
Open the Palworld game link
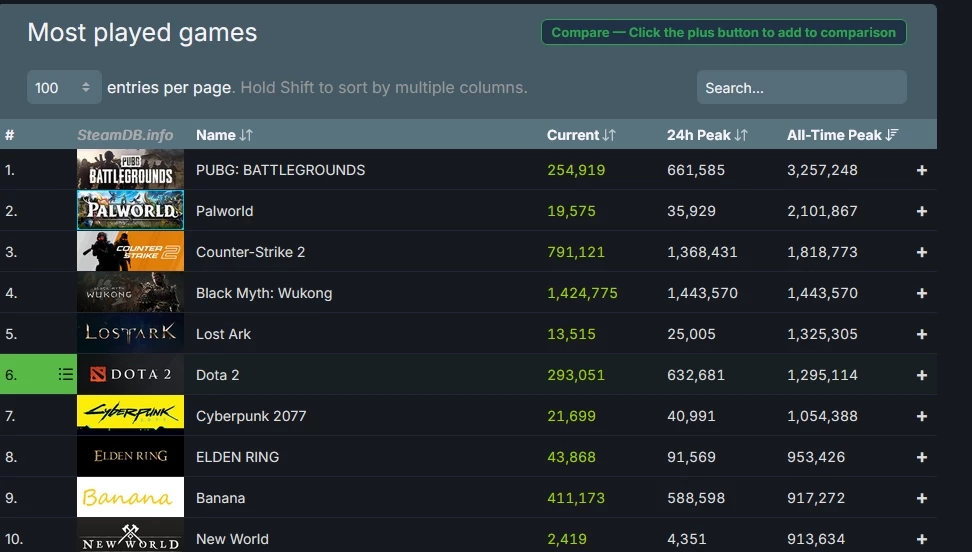click(224, 211)
